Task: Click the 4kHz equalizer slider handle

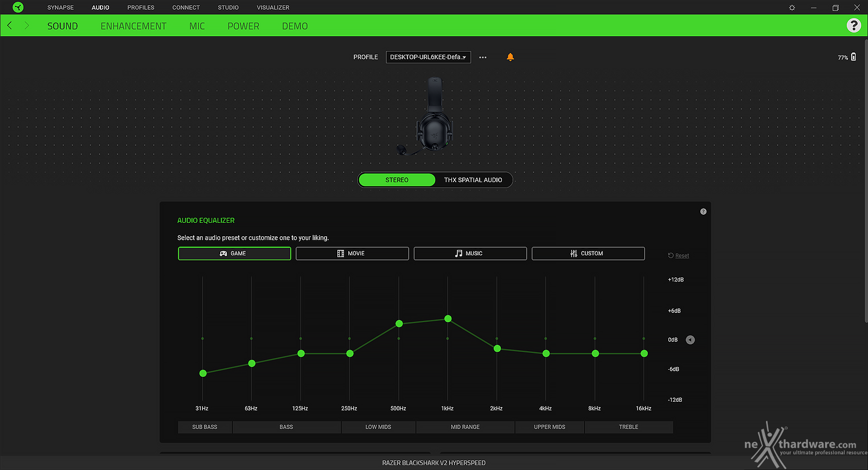Action: click(546, 353)
